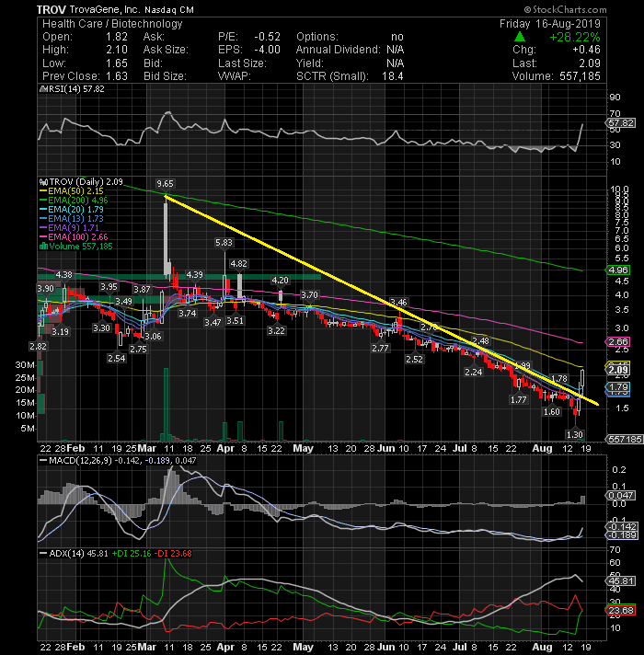Click the 3.70 price high label
This screenshot has width=644, height=655.
(x=309, y=294)
